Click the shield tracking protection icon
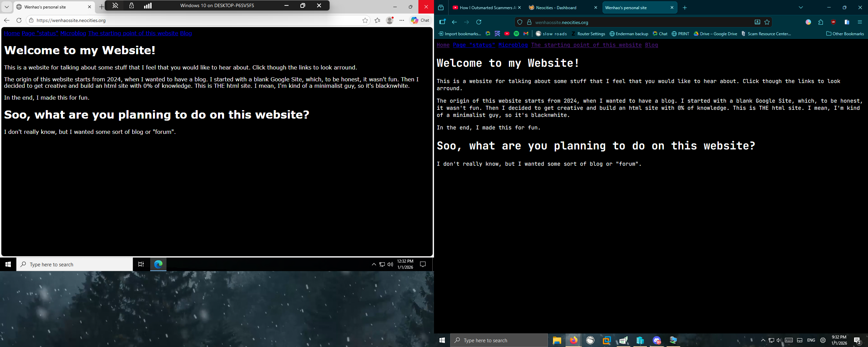Image resolution: width=868 pixels, height=347 pixels. 520,22
